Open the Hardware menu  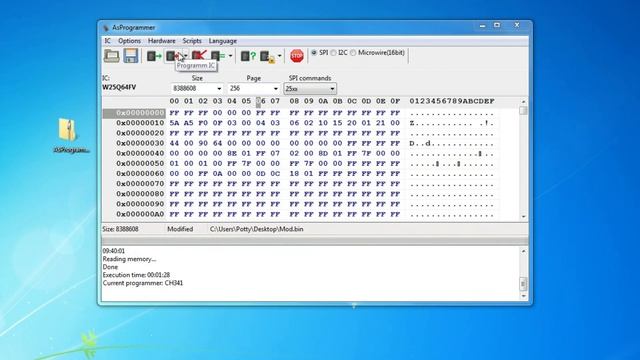(162, 41)
